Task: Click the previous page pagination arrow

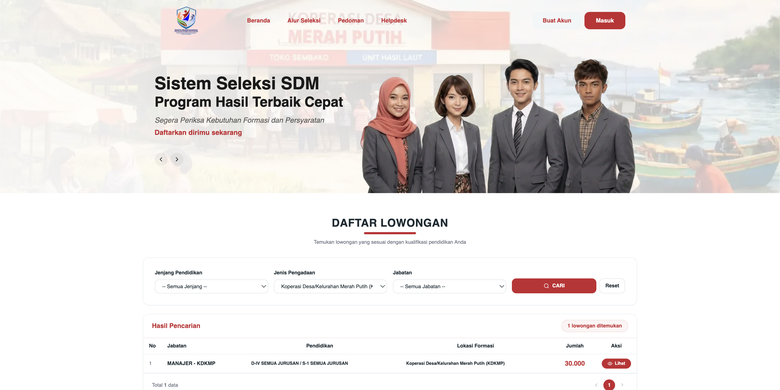Action: pos(596,385)
